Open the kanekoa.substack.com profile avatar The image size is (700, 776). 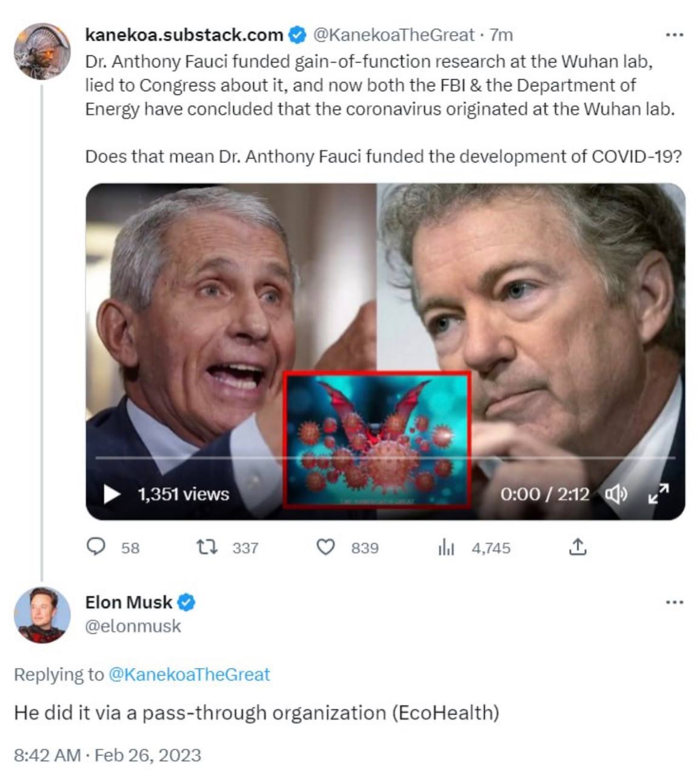(x=42, y=52)
